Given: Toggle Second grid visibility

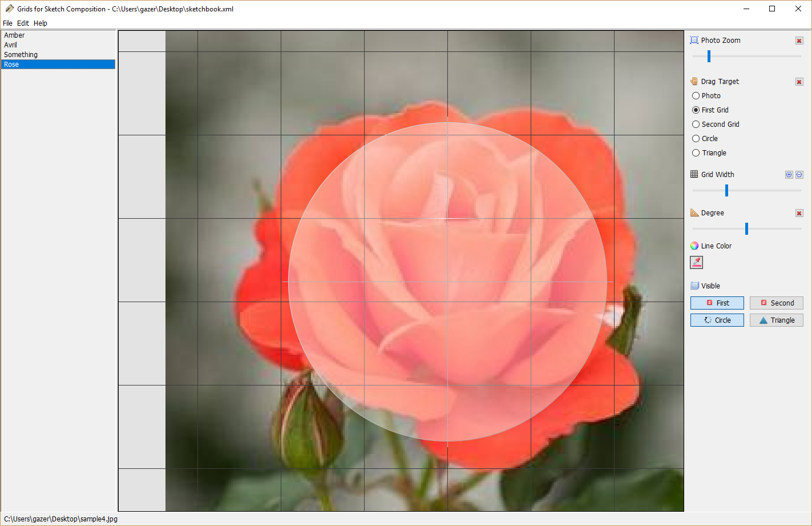Looking at the screenshot, I should [x=777, y=303].
